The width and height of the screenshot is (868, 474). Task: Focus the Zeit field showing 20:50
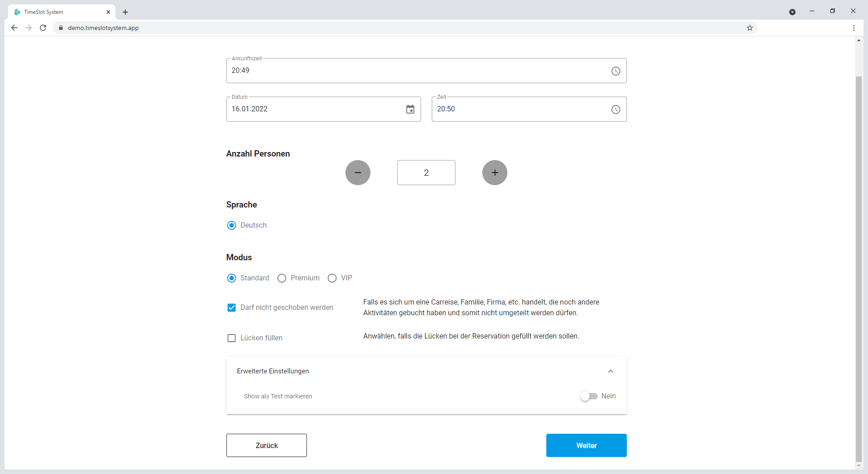pyautogui.click(x=529, y=109)
